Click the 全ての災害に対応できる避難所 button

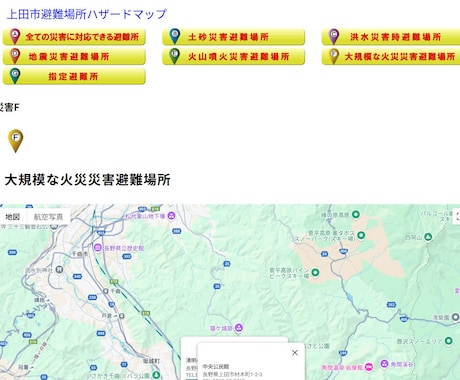point(74,37)
